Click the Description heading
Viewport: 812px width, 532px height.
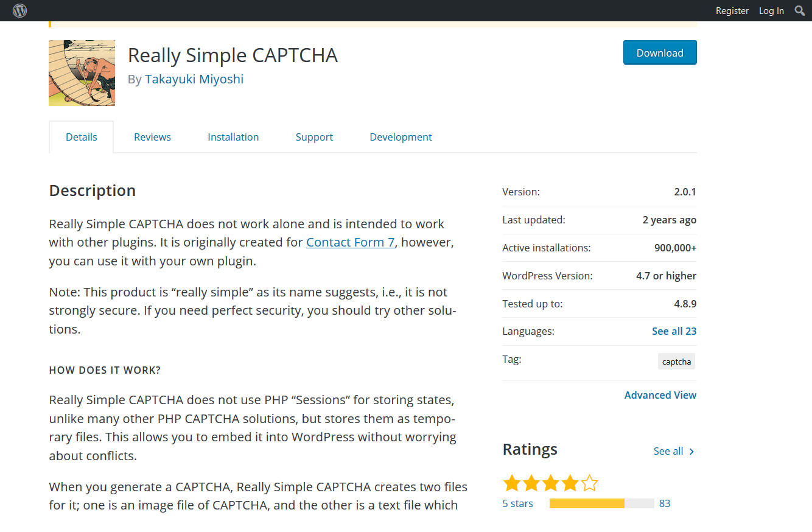click(x=93, y=191)
